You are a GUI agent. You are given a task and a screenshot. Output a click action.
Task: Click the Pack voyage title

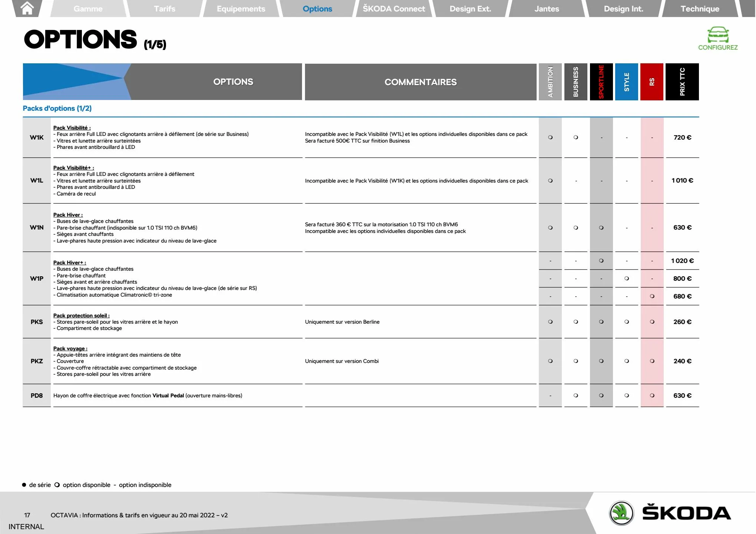click(x=70, y=348)
